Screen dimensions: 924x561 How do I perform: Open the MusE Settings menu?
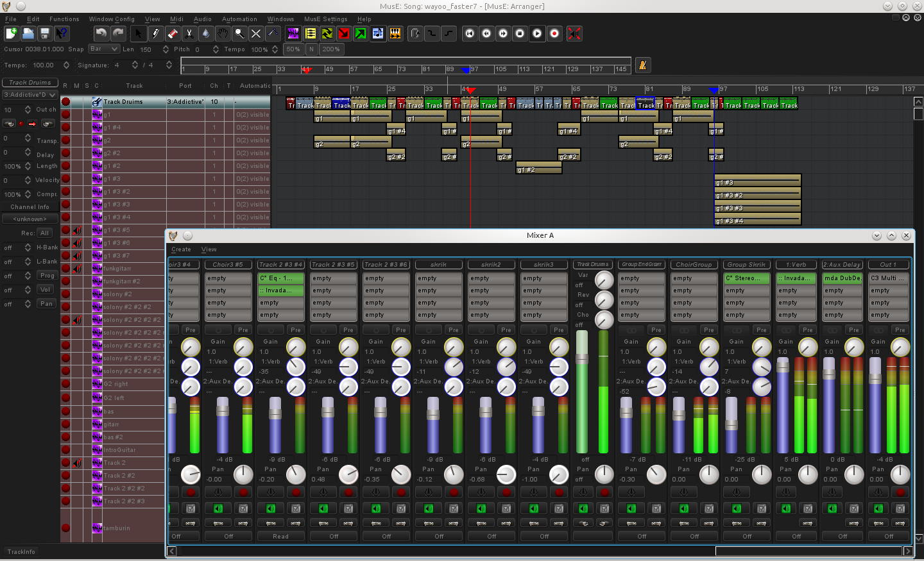point(325,19)
